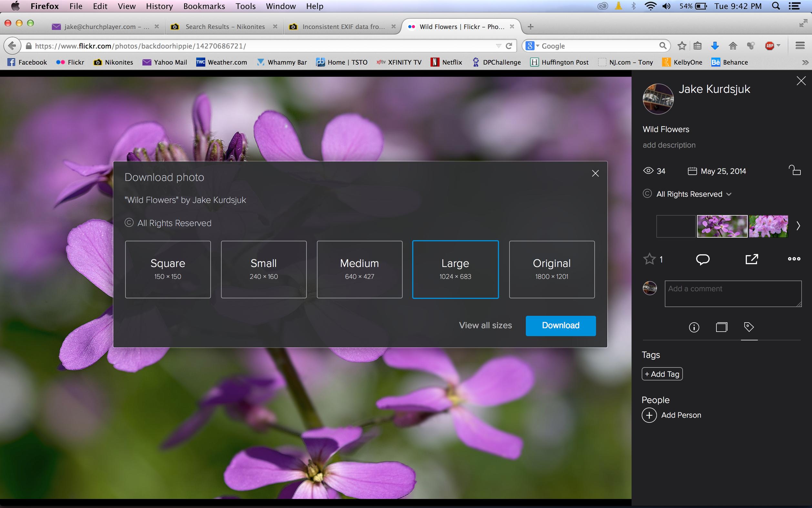Click into the Add a comment field
Image resolution: width=812 pixels, height=508 pixels.
point(733,294)
